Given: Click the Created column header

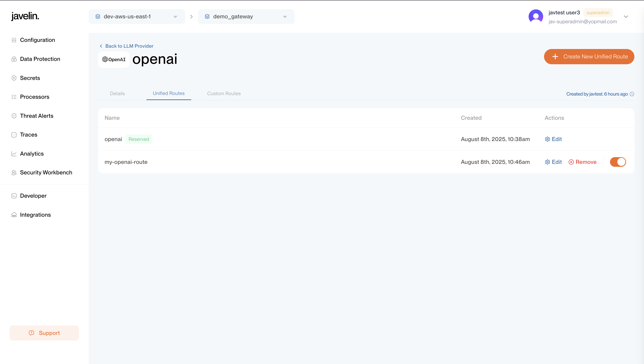Looking at the screenshot, I should click(471, 118).
